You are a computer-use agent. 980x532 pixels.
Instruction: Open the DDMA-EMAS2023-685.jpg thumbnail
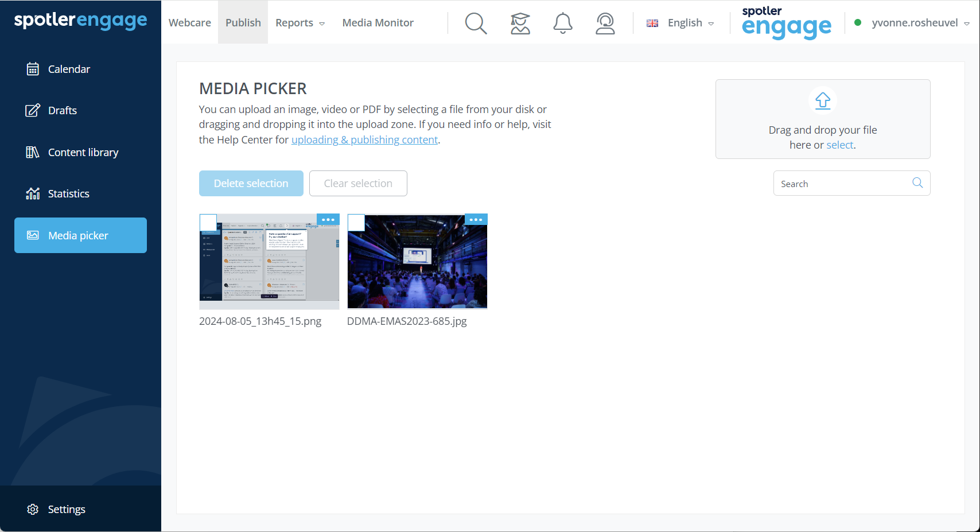(417, 262)
